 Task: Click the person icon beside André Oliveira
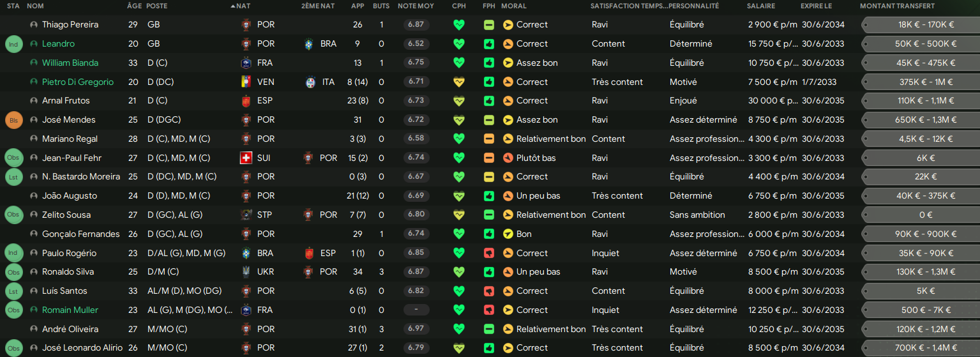coord(34,330)
